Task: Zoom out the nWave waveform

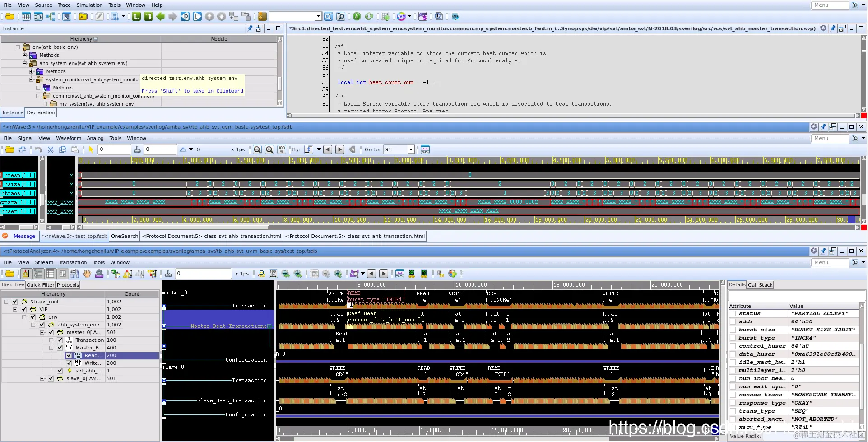Action: pos(257,149)
